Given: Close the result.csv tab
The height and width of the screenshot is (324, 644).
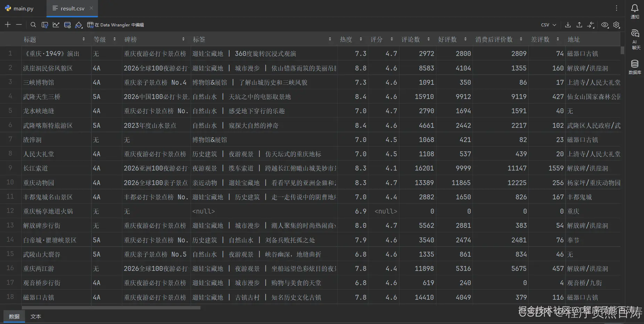Looking at the screenshot, I should pyautogui.click(x=91, y=8).
